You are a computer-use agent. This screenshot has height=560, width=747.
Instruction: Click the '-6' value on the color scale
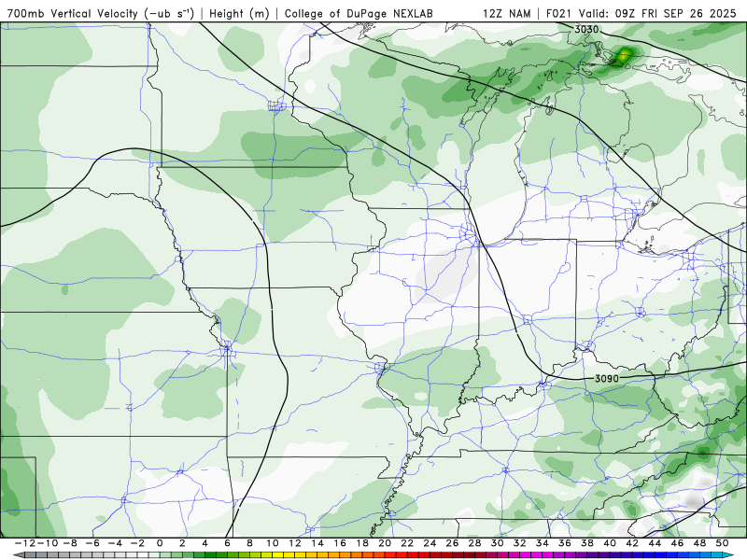(x=92, y=543)
